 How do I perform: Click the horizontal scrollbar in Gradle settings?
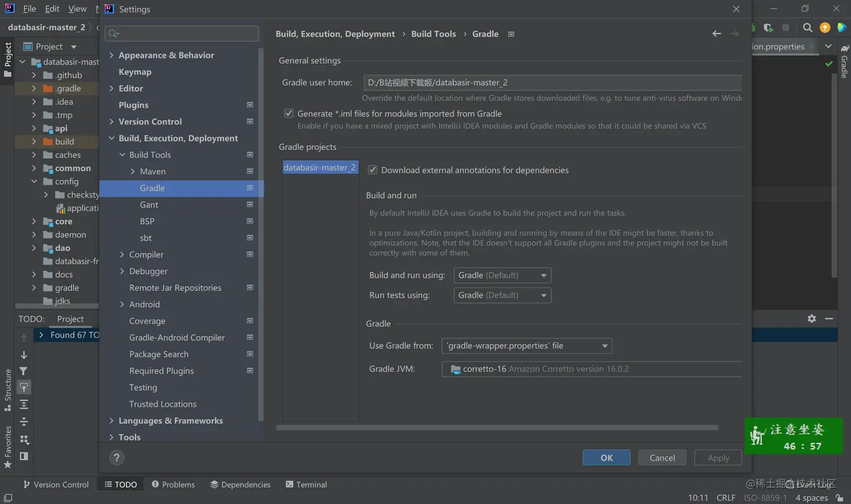pos(496,427)
